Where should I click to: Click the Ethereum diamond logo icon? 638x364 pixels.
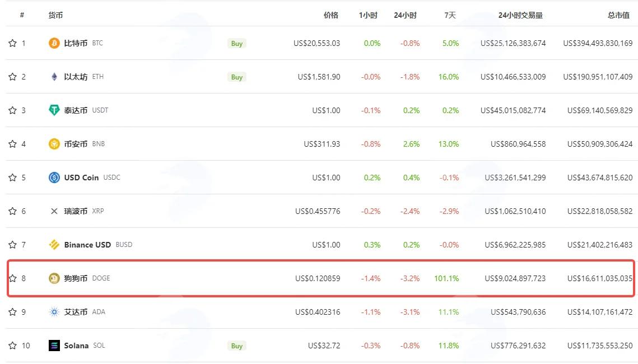pyautogui.click(x=54, y=77)
